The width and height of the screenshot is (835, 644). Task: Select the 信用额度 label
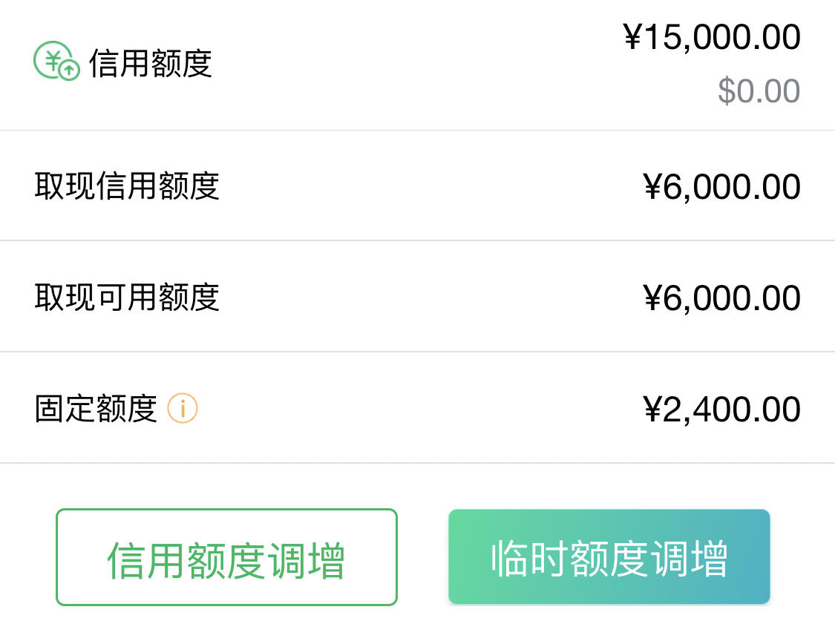click(x=150, y=63)
